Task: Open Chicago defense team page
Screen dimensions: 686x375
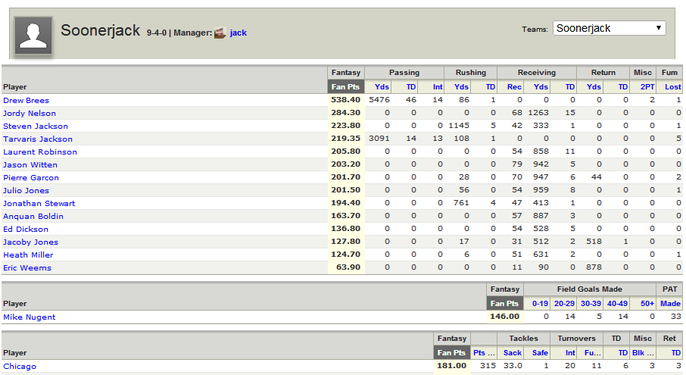Action: pyautogui.click(x=20, y=367)
